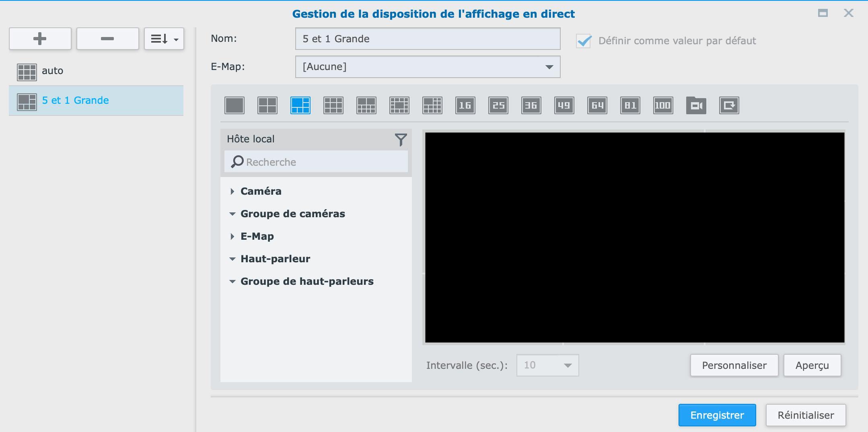Toggle 'Définir comme valeur par défaut' checkbox
This screenshot has height=432, width=868.
tap(584, 41)
